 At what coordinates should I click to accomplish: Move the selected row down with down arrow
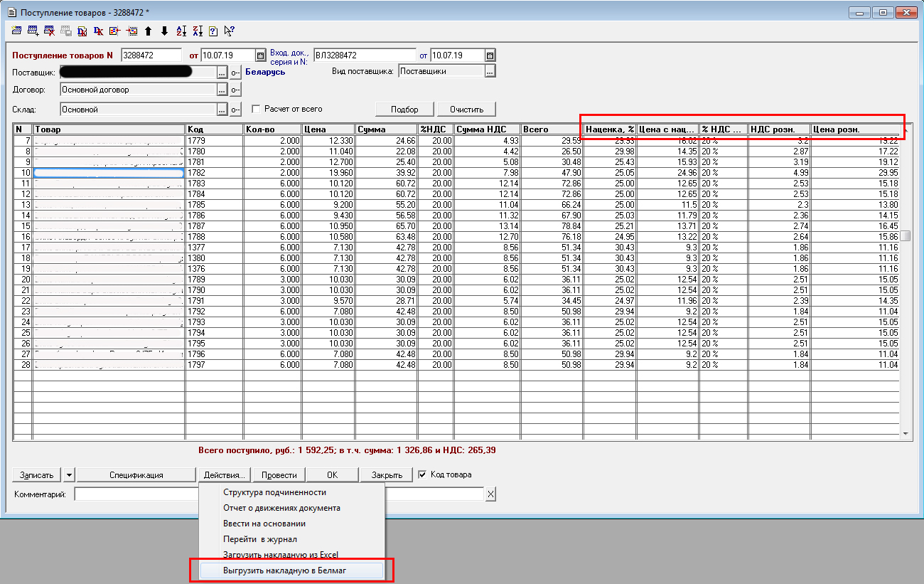point(164,31)
